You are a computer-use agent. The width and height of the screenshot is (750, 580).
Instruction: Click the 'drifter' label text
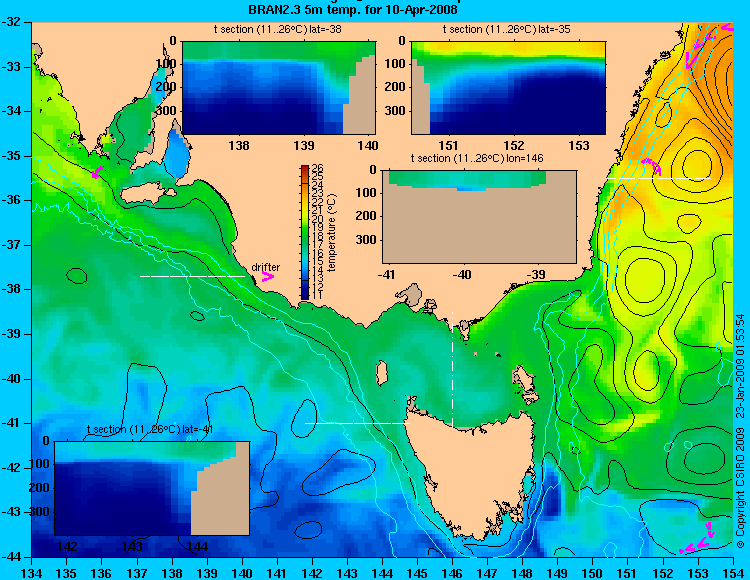click(265, 267)
